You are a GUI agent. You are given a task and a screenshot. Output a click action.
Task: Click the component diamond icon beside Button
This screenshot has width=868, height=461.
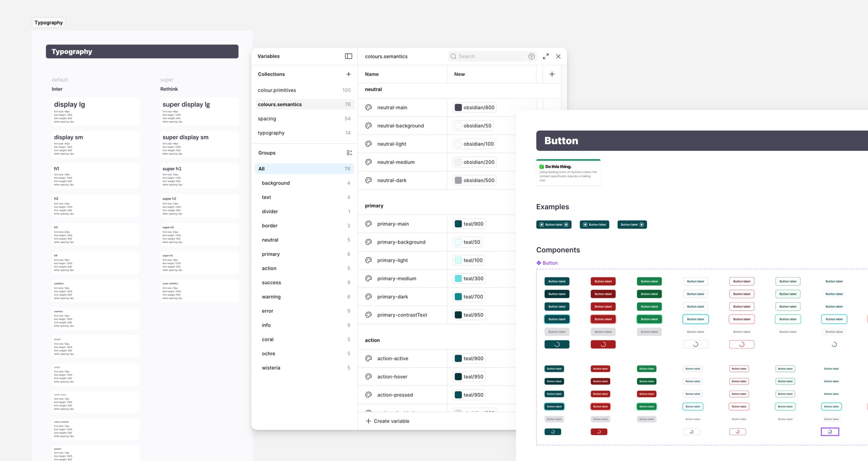pos(538,263)
